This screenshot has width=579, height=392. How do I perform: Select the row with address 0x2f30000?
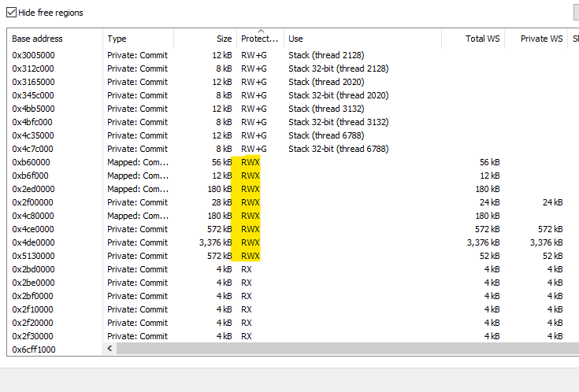point(293,336)
